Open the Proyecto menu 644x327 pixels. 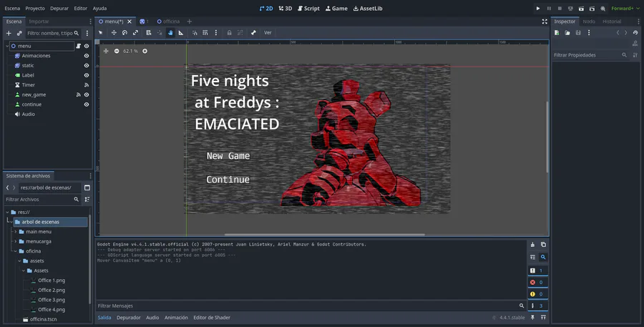pyautogui.click(x=35, y=8)
